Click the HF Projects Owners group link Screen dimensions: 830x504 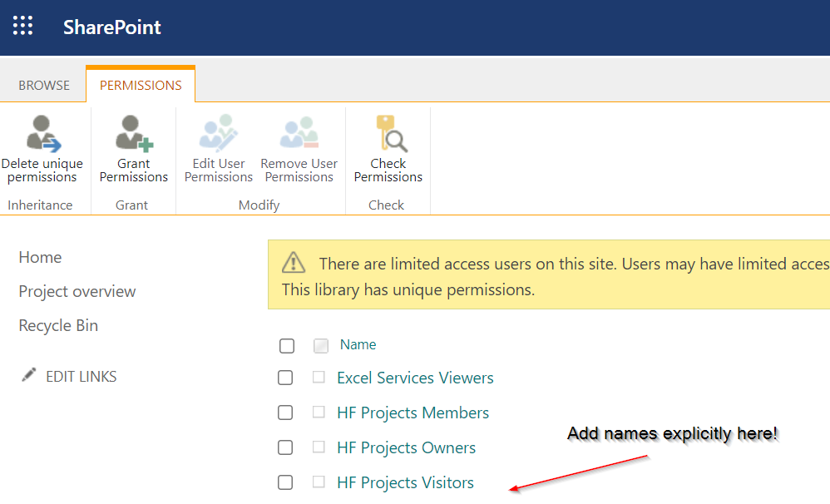(406, 447)
